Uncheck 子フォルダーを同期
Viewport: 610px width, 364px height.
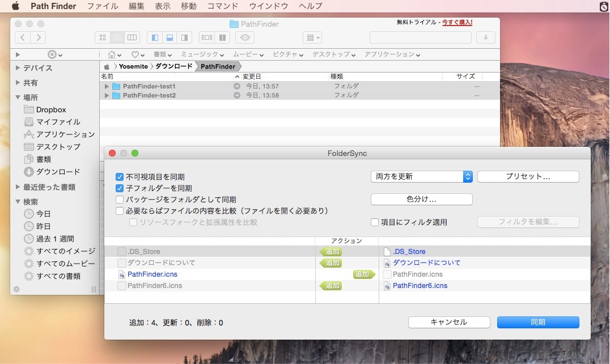click(120, 188)
